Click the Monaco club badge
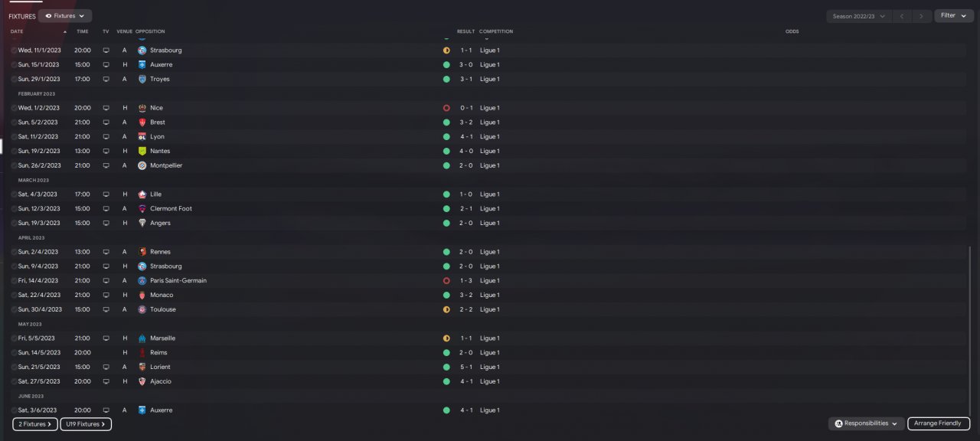Viewport: 980px width, 441px height. point(142,296)
